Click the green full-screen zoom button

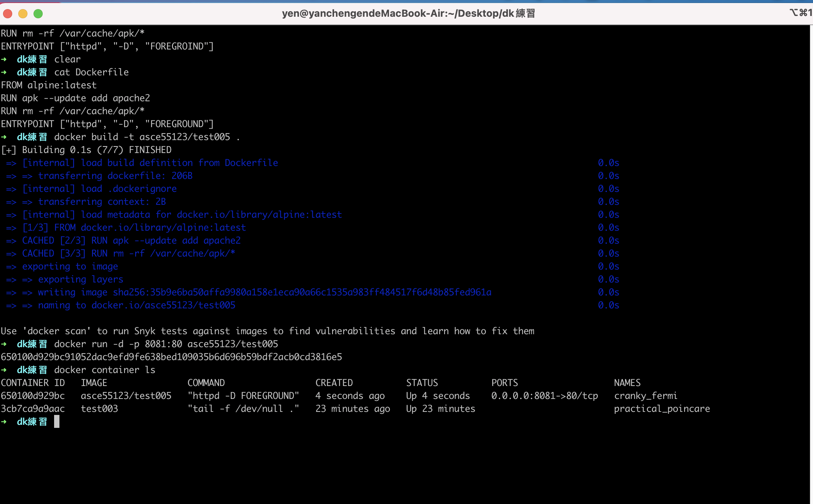pos(38,14)
